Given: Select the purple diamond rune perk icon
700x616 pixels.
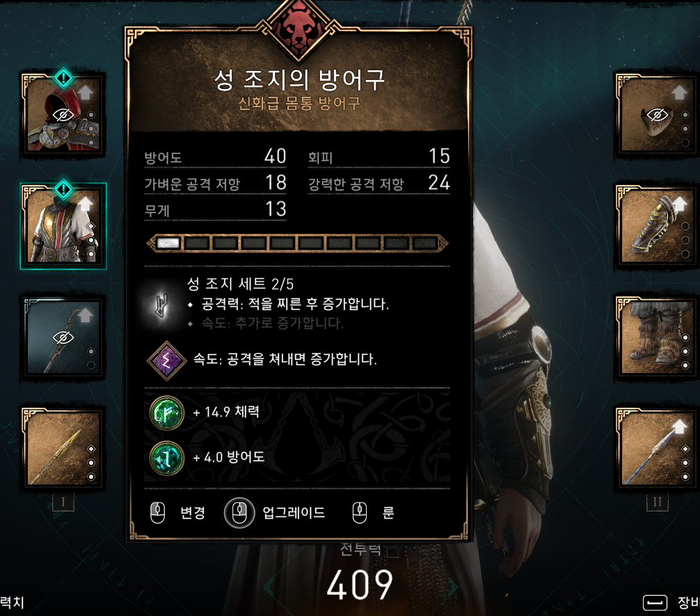Looking at the screenshot, I should pos(166,360).
